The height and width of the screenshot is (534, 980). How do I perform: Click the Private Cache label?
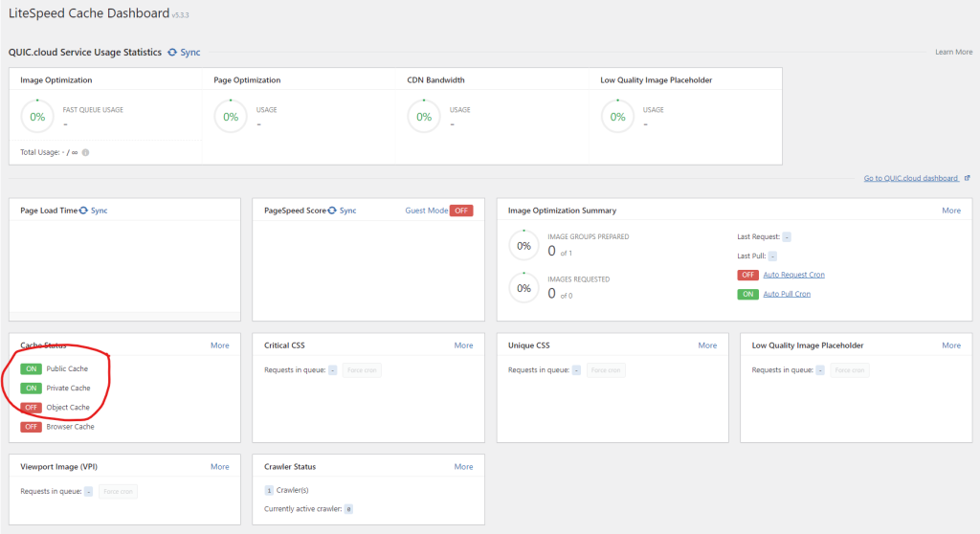(68, 389)
